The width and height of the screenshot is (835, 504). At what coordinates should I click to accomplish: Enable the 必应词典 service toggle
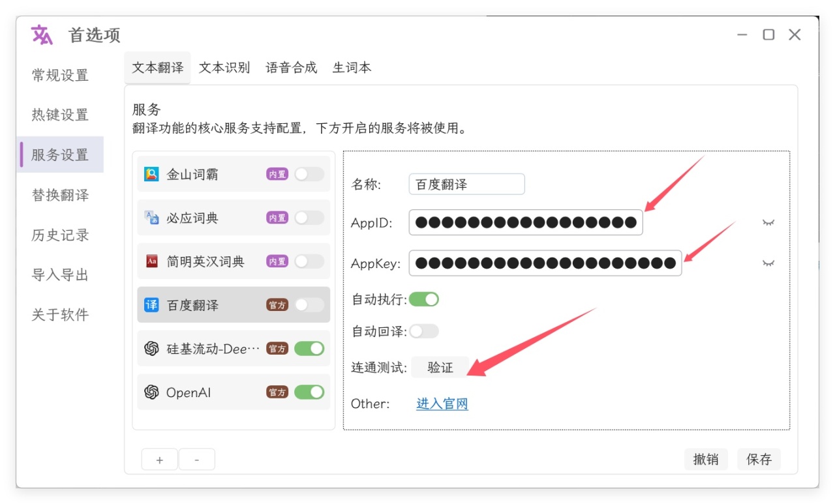pyautogui.click(x=309, y=218)
